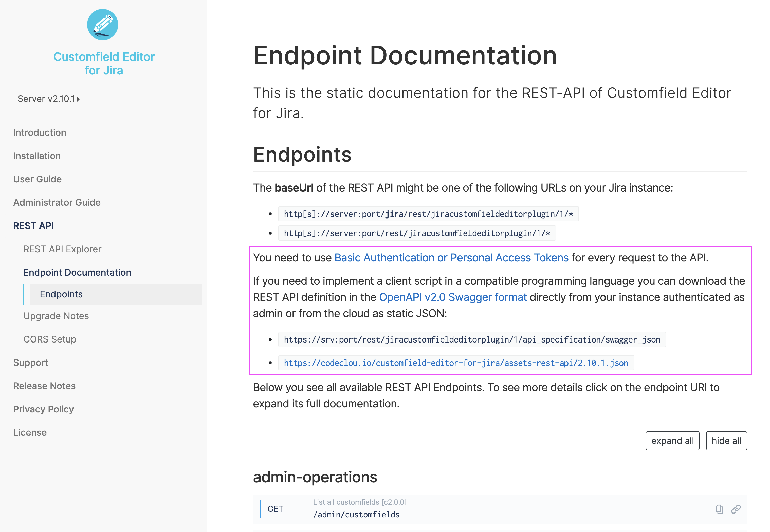Click the Customfield Editor pencil logo

point(102,24)
